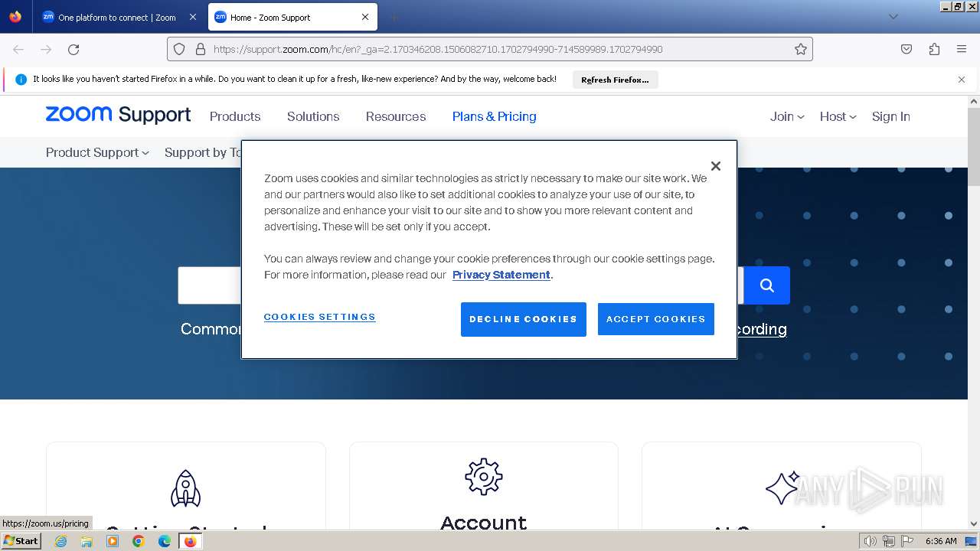The width and height of the screenshot is (980, 551).
Task: Open the Products menu
Action: [x=235, y=116]
